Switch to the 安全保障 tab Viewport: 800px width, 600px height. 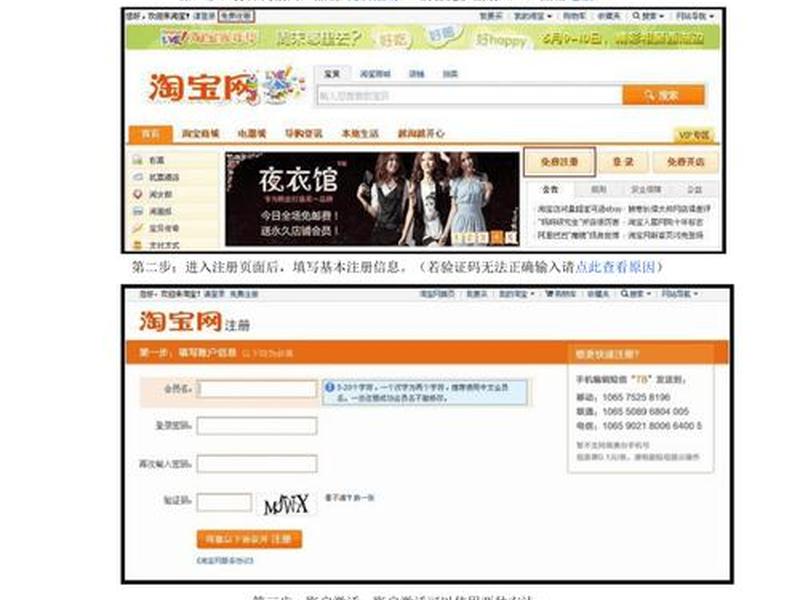pos(646,190)
